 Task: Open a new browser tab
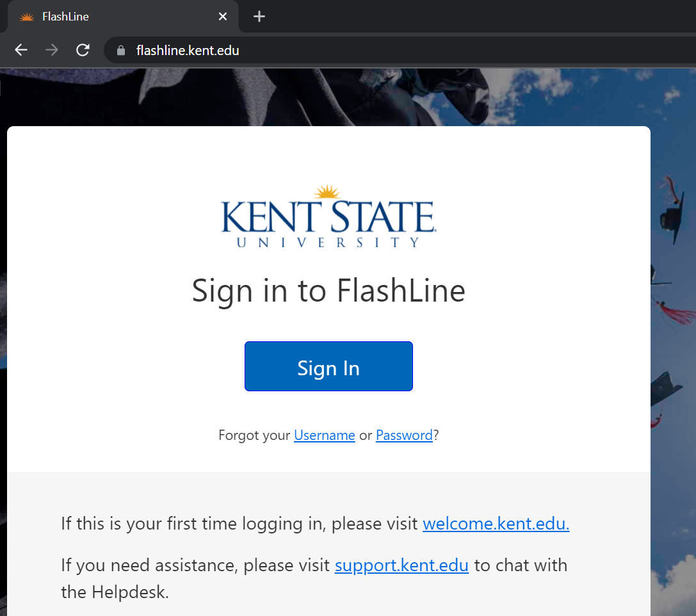tap(259, 16)
